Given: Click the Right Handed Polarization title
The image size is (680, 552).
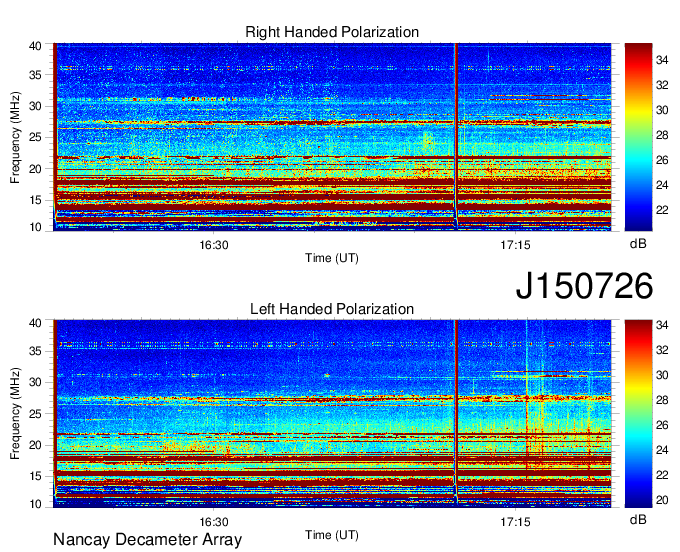Looking at the screenshot, I should (x=332, y=32).
